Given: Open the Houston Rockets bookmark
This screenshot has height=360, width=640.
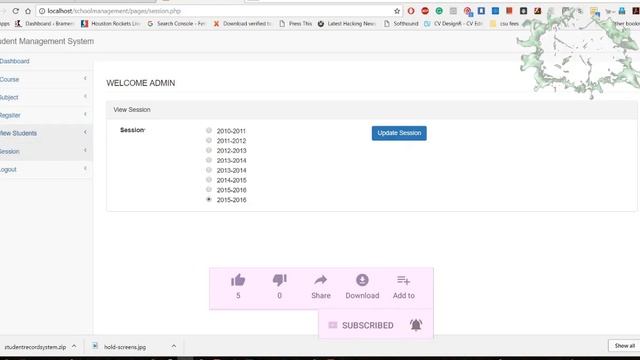Looking at the screenshot, I should (110, 24).
